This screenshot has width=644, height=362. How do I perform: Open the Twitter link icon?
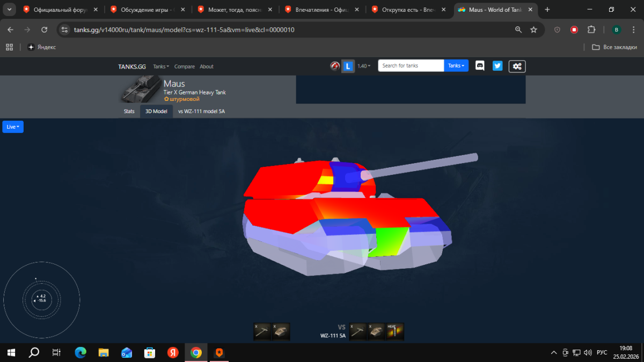coord(497,66)
